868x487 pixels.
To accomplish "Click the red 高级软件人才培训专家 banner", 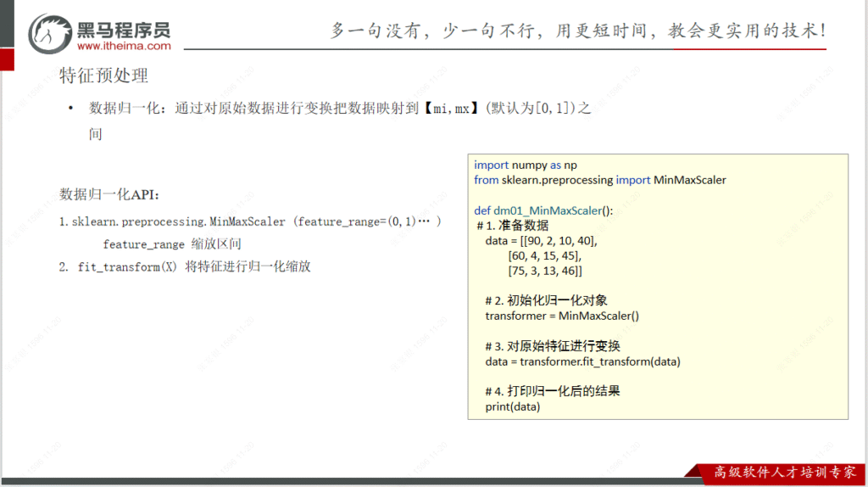I will (x=778, y=472).
